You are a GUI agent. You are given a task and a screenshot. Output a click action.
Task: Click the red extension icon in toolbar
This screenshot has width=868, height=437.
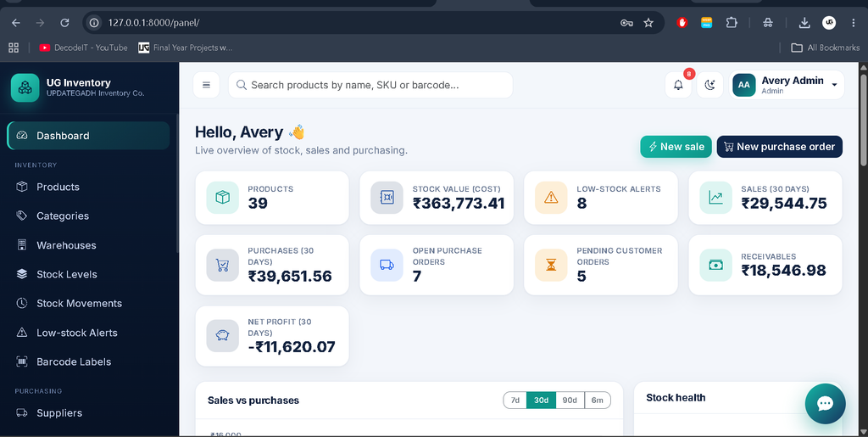tap(682, 23)
